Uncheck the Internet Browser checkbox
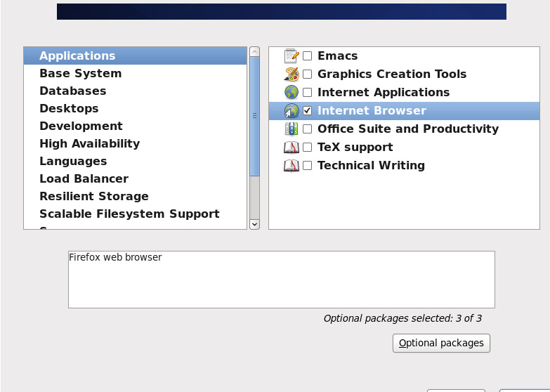Screen dimensions: 550x392 point(307,110)
